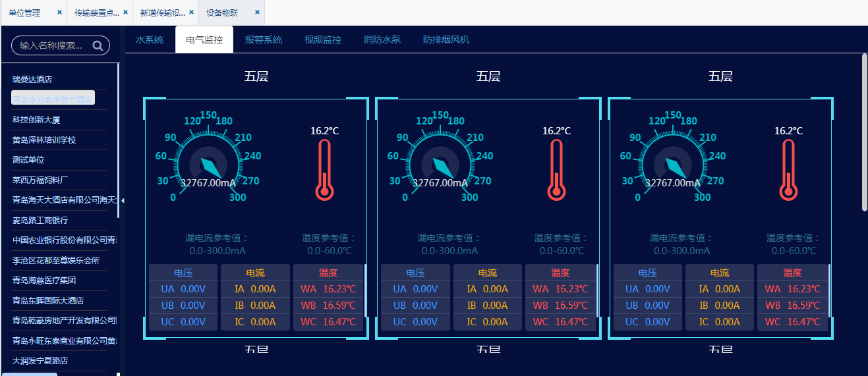Screen dimensions: 868x376
Task: Close the 新增传输设 tab
Action: click(x=191, y=13)
